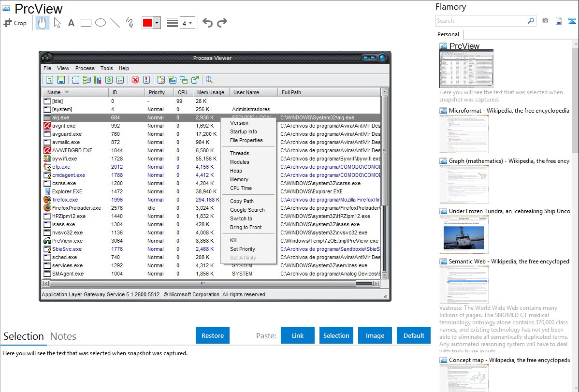579x392 pixels.
Task: Open the Under Frozen Tundra snapshot thumbnail
Action: [x=464, y=234]
